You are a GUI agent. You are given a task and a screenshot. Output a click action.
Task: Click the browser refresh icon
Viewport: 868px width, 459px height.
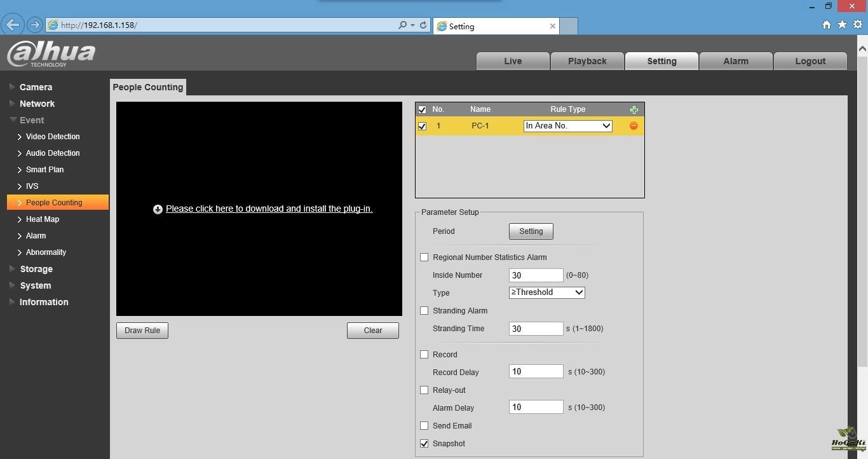[423, 25]
